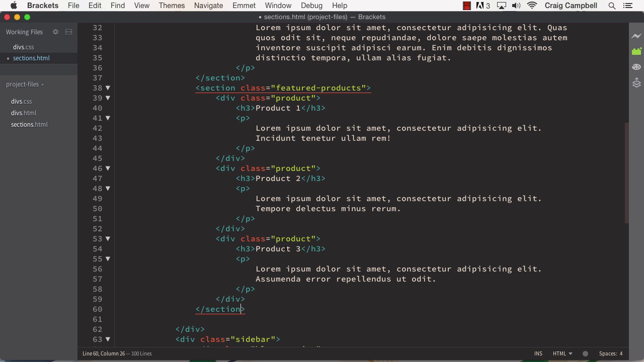This screenshot has height=362, width=644.
Task: Click the editor vertical scrollbar thumb
Action: click(x=626, y=172)
